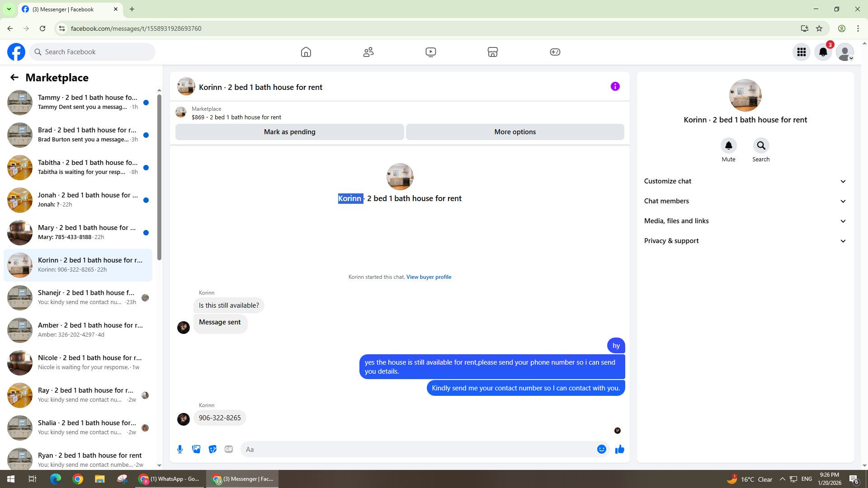
Task: Open the Tammy conversation
Action: pos(78,103)
